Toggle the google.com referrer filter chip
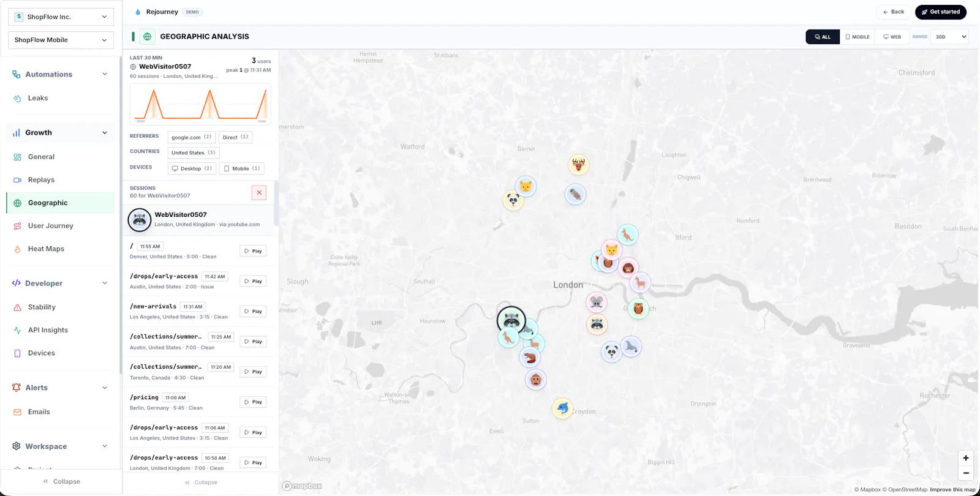 [191, 137]
